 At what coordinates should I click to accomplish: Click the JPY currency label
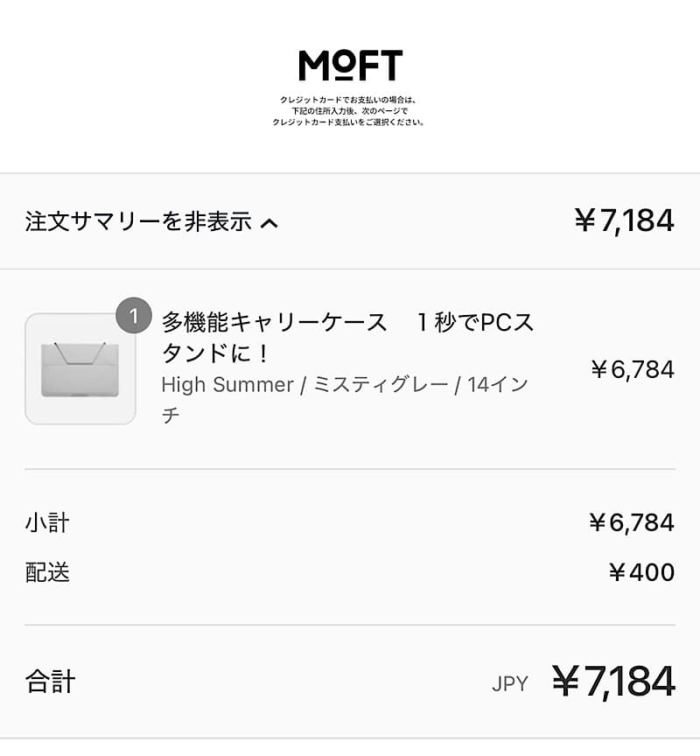point(510,683)
